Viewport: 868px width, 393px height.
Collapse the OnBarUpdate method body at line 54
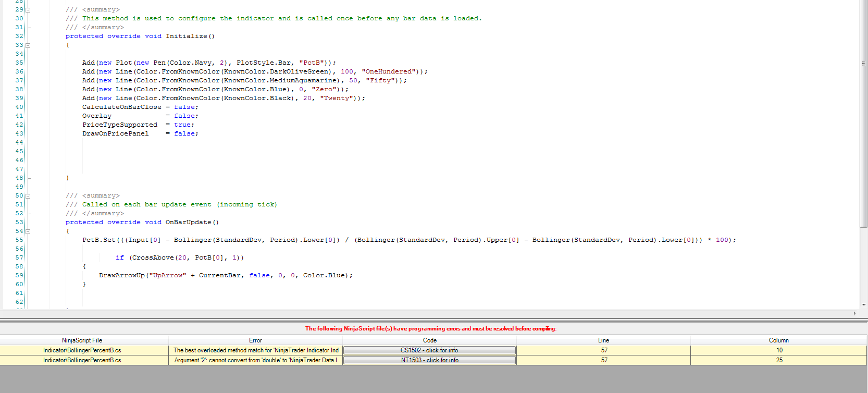pos(28,231)
